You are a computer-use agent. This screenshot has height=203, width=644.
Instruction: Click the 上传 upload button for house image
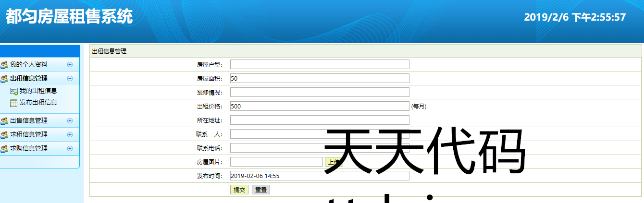click(x=334, y=162)
